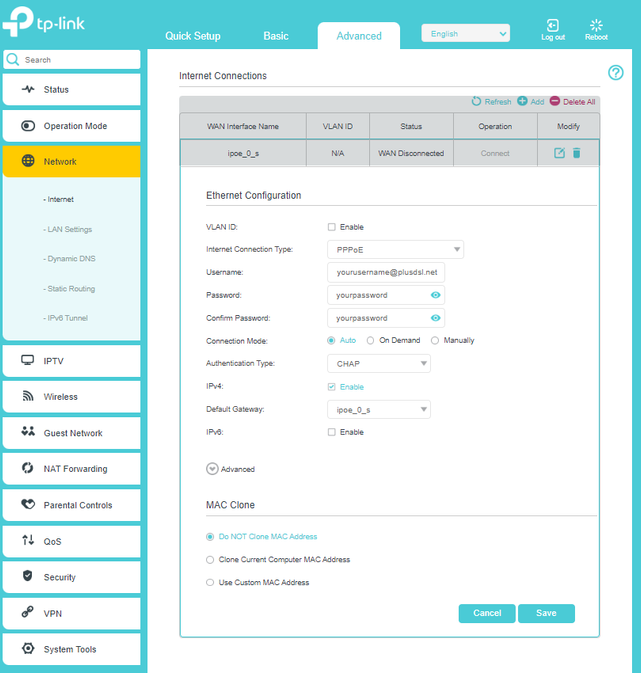The width and height of the screenshot is (641, 673).
Task: Open the Authentication Type dropdown
Action: 378,364
